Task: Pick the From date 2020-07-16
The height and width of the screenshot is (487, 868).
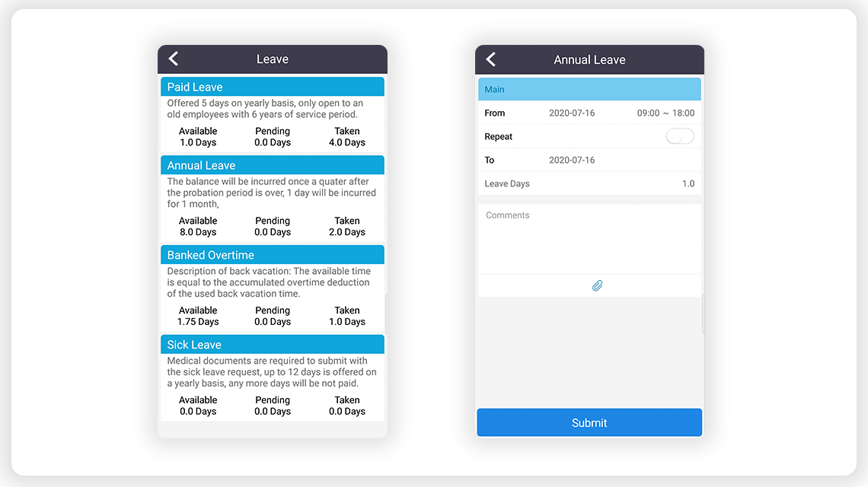Action: pos(572,113)
